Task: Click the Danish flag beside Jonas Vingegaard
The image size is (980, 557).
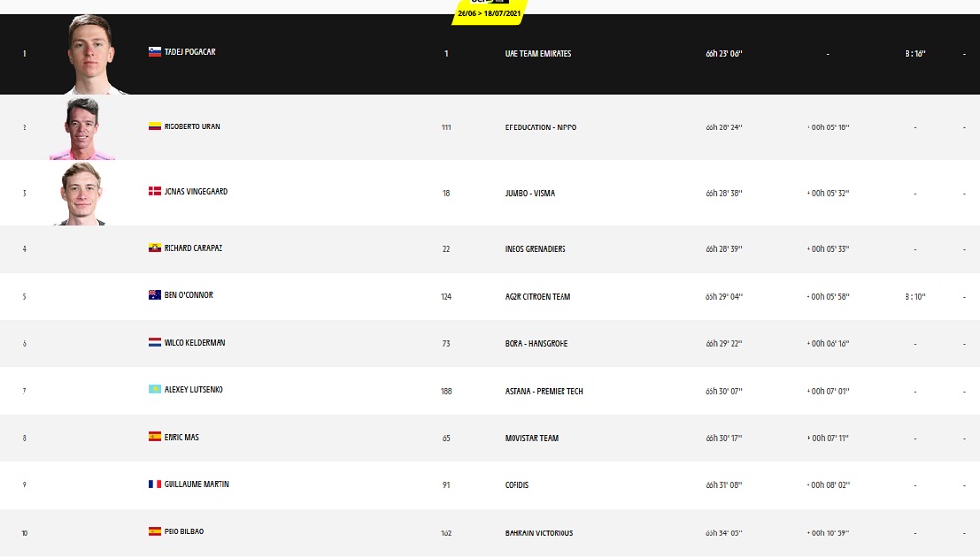Action: coord(154,192)
